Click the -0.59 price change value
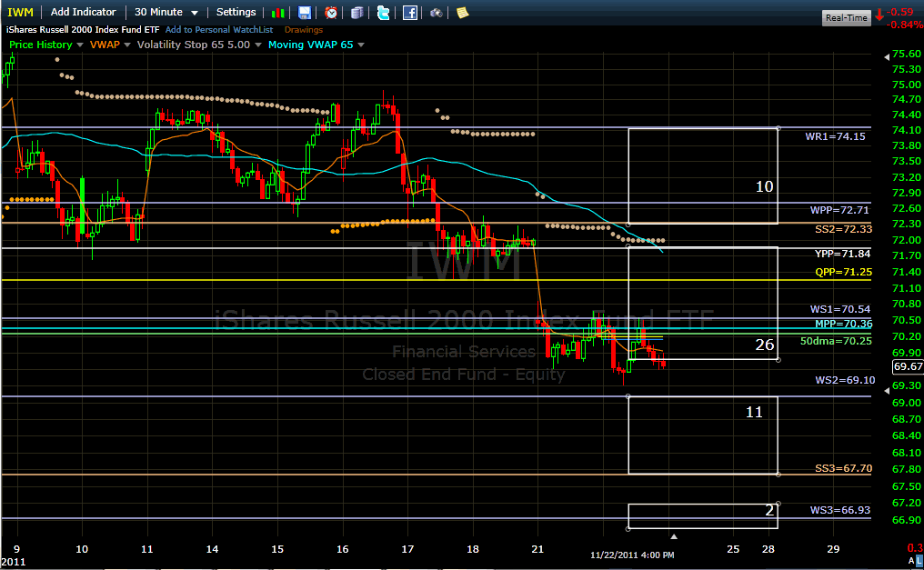This screenshot has width=924, height=570. point(899,12)
